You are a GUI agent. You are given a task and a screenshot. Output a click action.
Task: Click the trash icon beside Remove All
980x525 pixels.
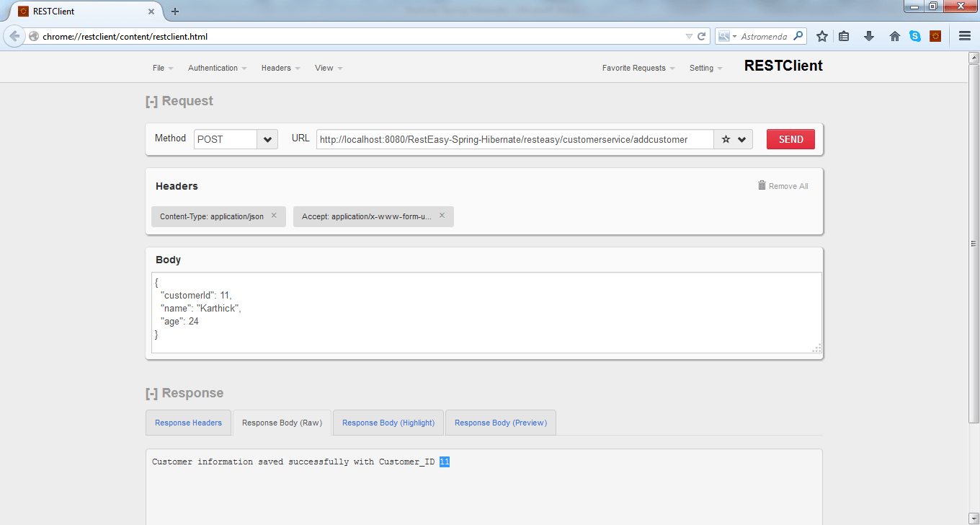(x=762, y=185)
